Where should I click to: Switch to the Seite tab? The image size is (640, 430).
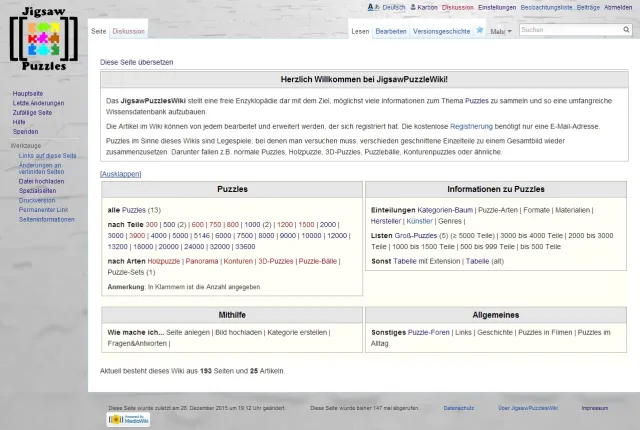pos(98,31)
